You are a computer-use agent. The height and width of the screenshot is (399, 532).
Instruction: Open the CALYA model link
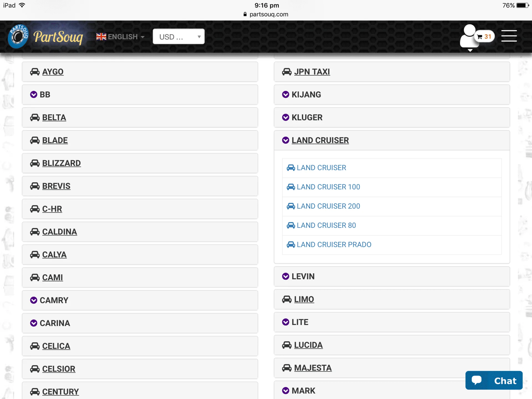[x=54, y=255]
